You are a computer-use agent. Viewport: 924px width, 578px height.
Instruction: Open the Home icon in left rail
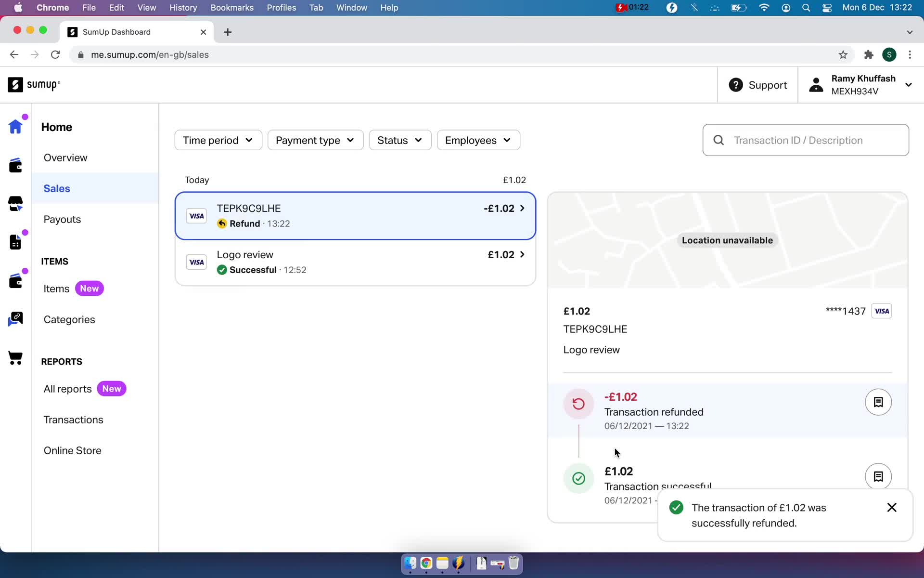click(x=15, y=127)
